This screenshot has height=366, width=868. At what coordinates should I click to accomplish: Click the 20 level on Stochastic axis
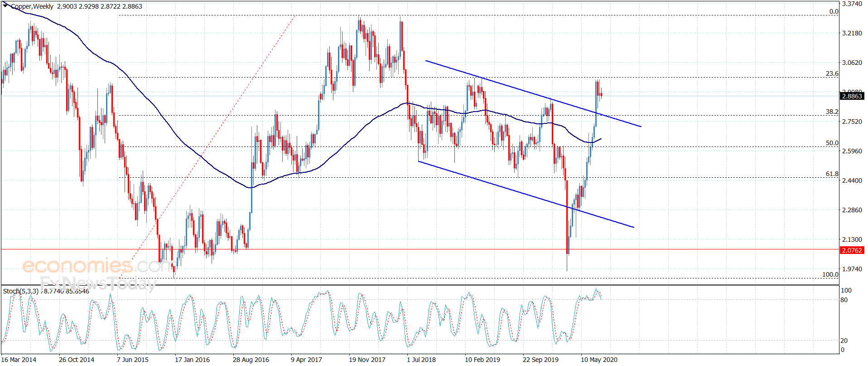click(844, 341)
